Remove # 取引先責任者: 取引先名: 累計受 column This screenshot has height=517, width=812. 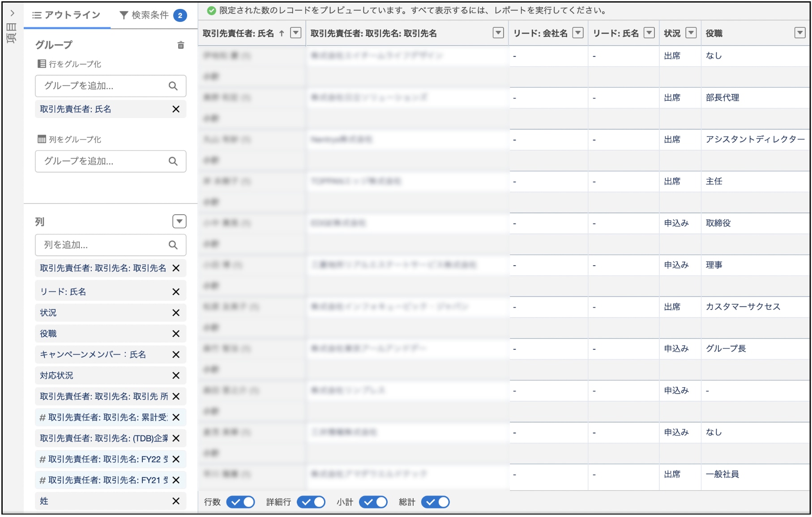[x=176, y=417]
